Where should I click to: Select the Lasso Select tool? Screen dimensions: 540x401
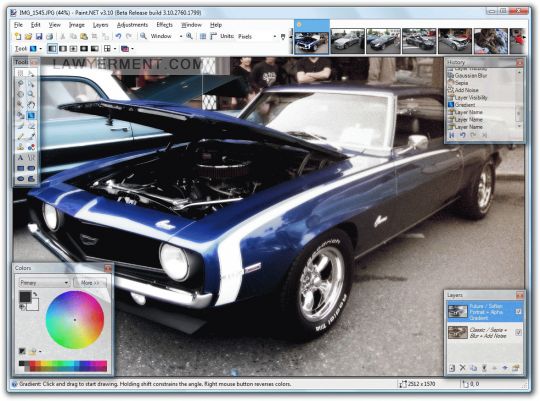pyautogui.click(x=20, y=83)
